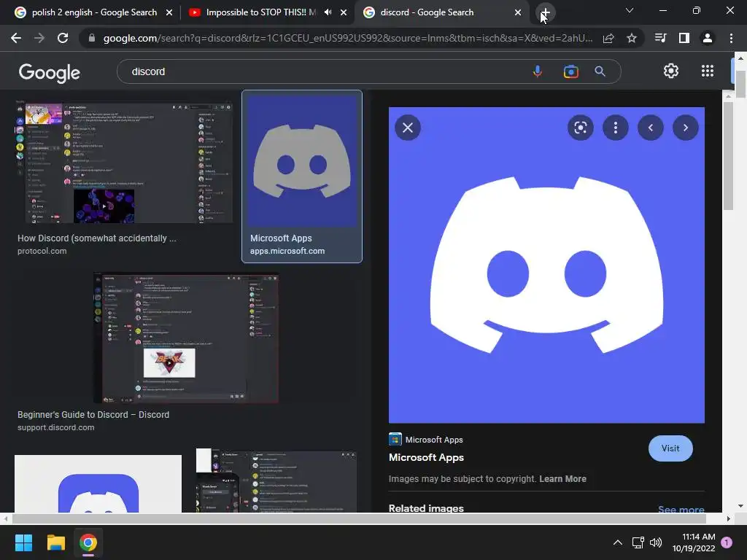Open network settings from the tray

point(638,542)
